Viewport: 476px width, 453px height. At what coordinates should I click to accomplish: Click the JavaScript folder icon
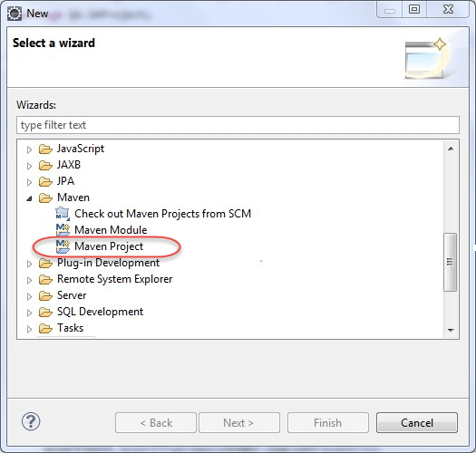coord(45,149)
